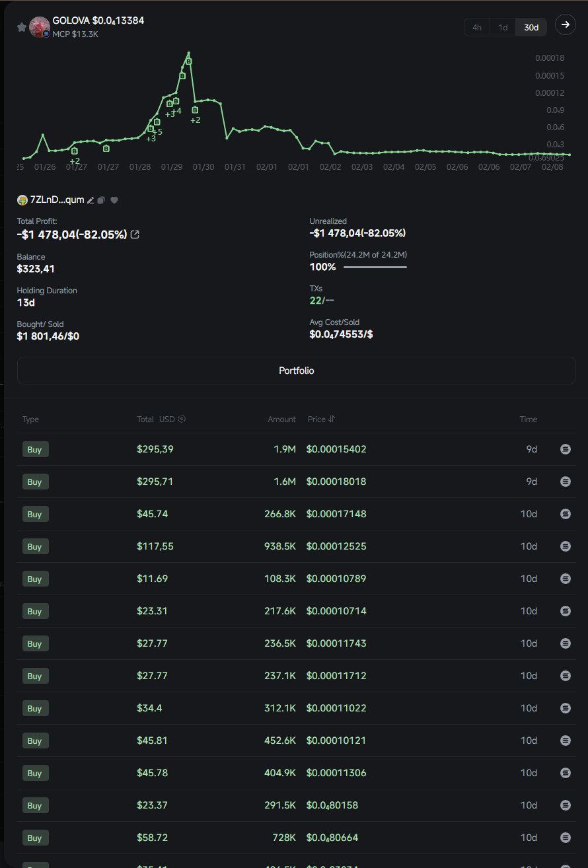Open the Portfolio button
The width and height of the screenshot is (588, 868).
click(x=296, y=371)
